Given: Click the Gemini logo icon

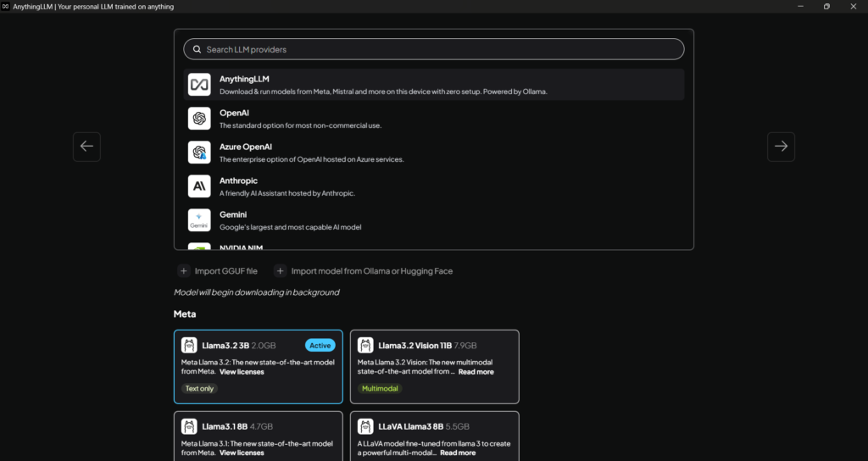Looking at the screenshot, I should 199,219.
